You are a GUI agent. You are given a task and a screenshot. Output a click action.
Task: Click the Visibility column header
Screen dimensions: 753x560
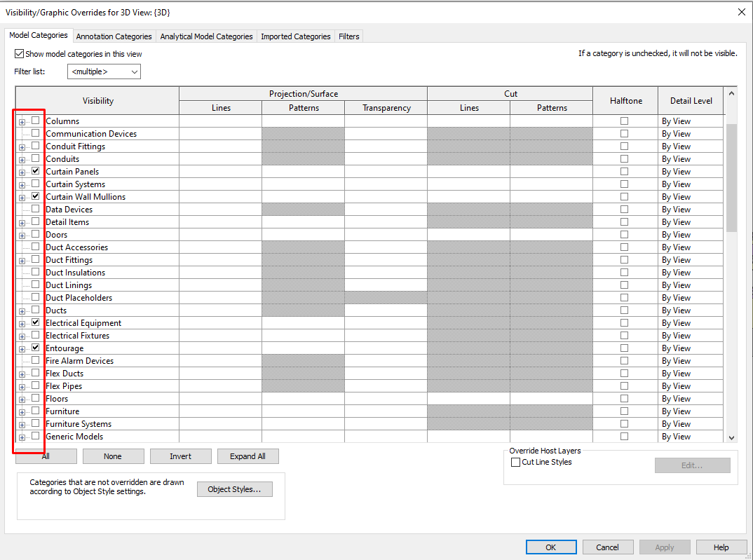click(x=97, y=101)
